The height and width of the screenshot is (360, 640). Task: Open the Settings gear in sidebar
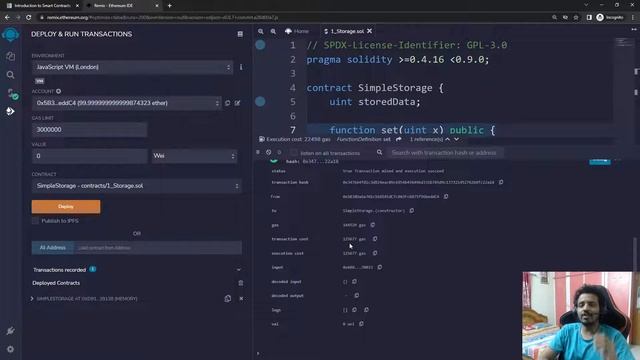click(10, 349)
